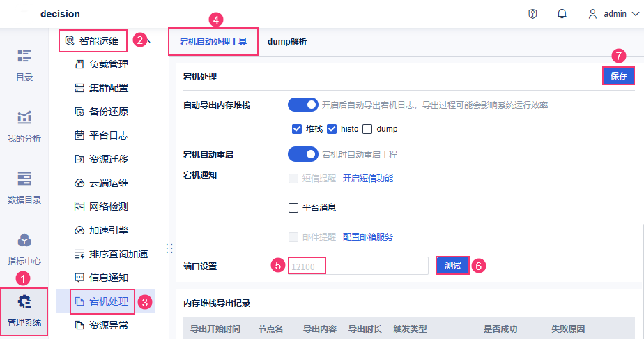The height and width of the screenshot is (339, 644).
Task: Select 负载管理 menu entry
Action: click(x=108, y=64)
